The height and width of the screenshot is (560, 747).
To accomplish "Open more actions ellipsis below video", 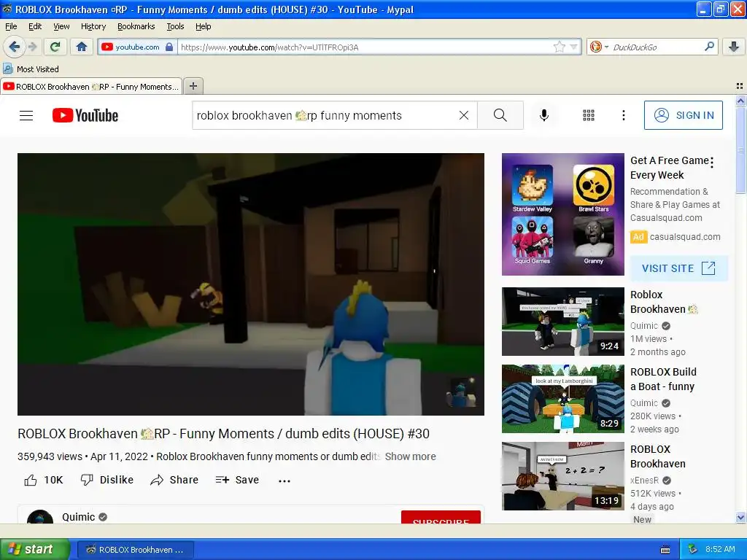I will tap(285, 481).
